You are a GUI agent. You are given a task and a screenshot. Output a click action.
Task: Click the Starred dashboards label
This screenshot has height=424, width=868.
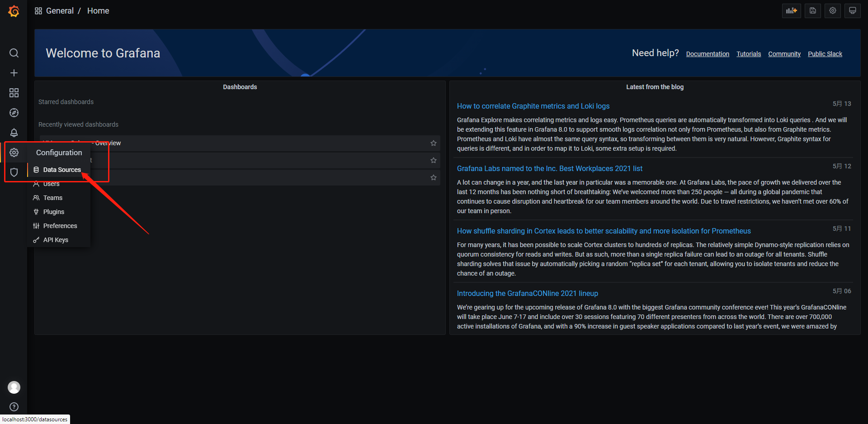[x=66, y=102]
